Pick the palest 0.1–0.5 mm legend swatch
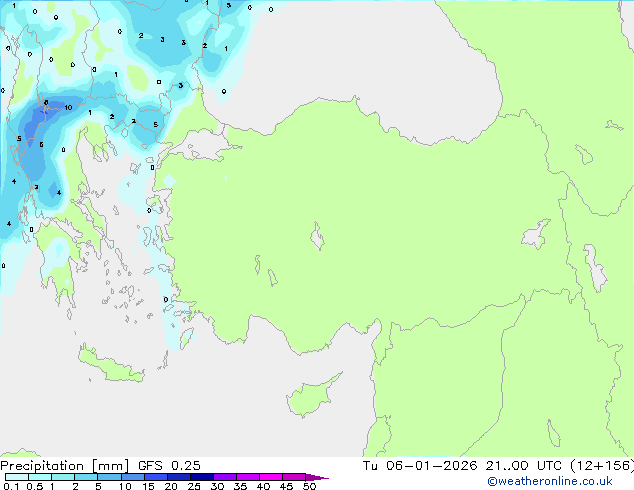The width and height of the screenshot is (634, 490). coord(17,477)
